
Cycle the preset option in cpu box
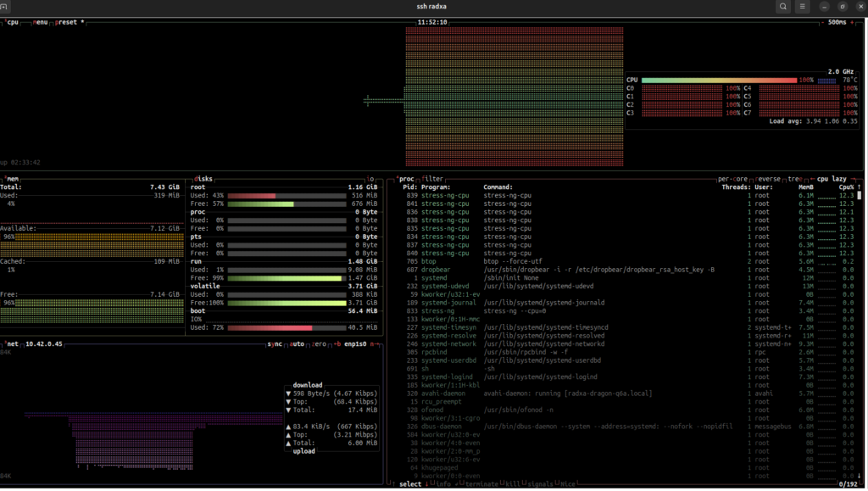coord(67,22)
